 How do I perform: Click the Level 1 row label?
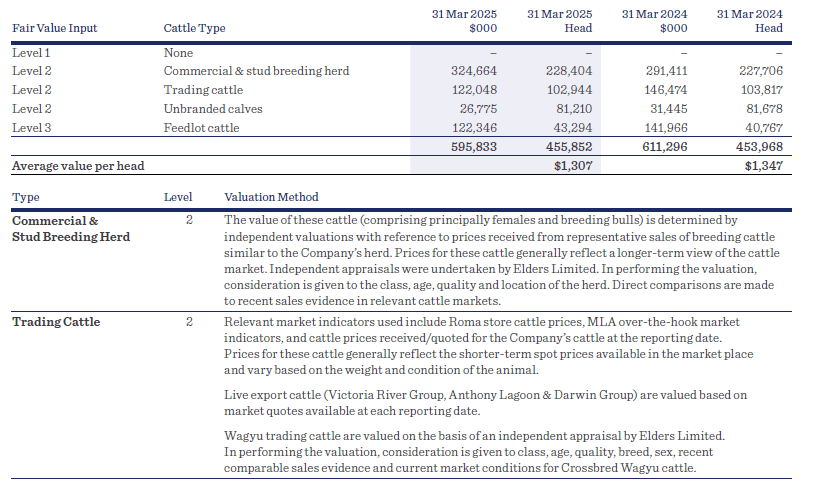click(x=32, y=52)
